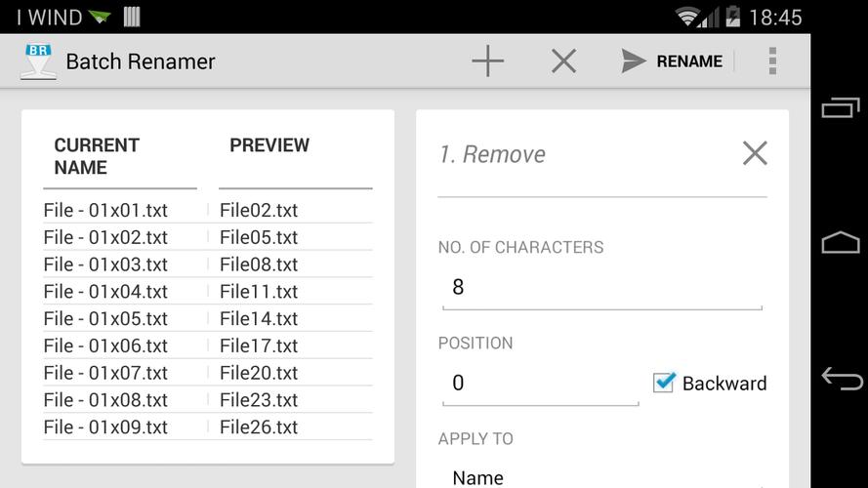This screenshot has height=488, width=868.
Task: Close the 1. Remove rule card
Action: (754, 153)
